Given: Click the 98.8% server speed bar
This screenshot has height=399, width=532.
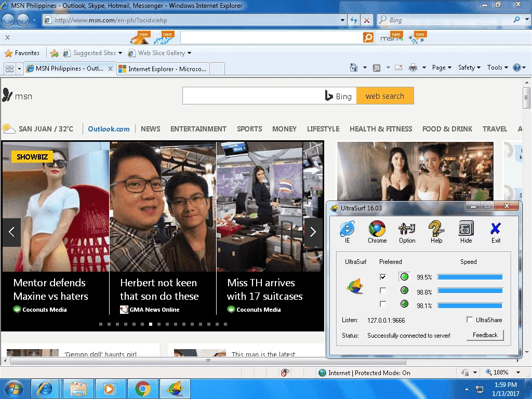Looking at the screenshot, I should pyautogui.click(x=470, y=291).
